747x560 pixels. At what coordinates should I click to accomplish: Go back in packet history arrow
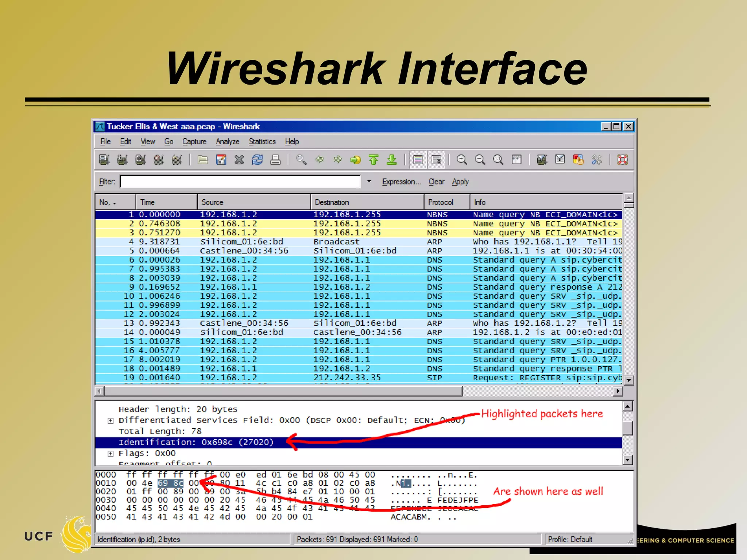[x=320, y=160]
